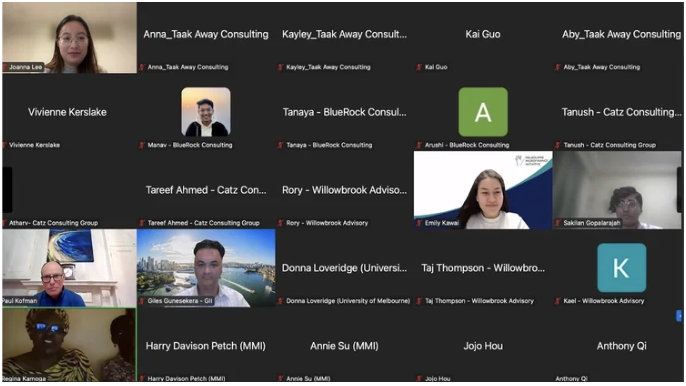Click the large Vivienne Kerslake name in her tile
Image resolution: width=686 pixels, height=386 pixels.
[67, 112]
